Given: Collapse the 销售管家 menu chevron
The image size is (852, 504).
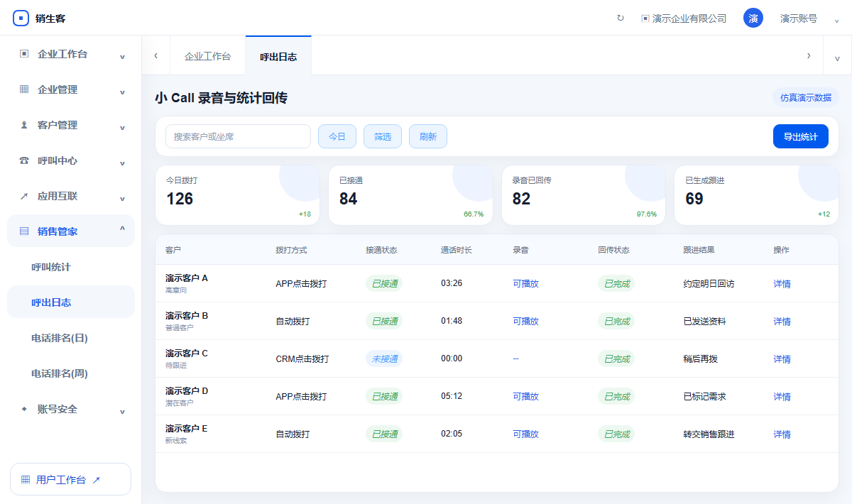Looking at the screenshot, I should tap(122, 229).
